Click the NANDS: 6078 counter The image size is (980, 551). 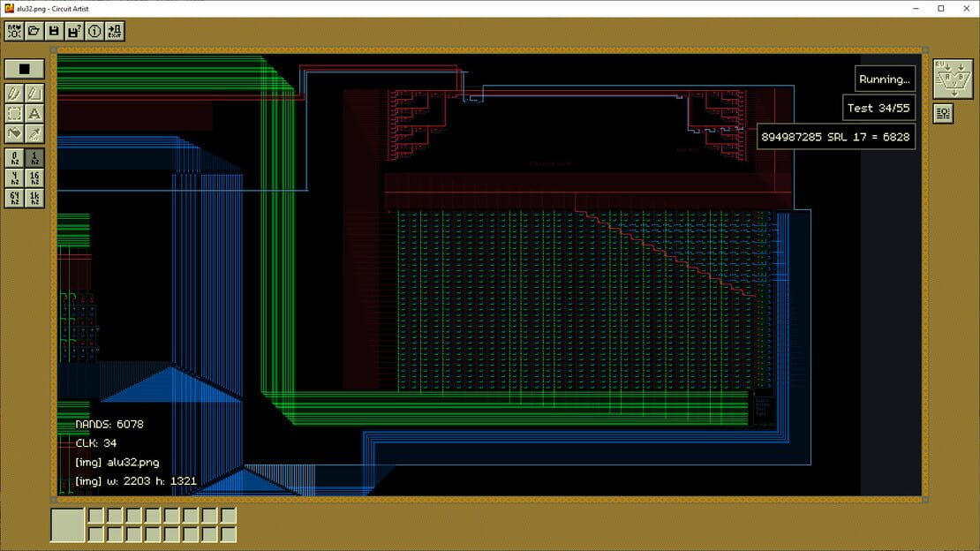(x=109, y=424)
